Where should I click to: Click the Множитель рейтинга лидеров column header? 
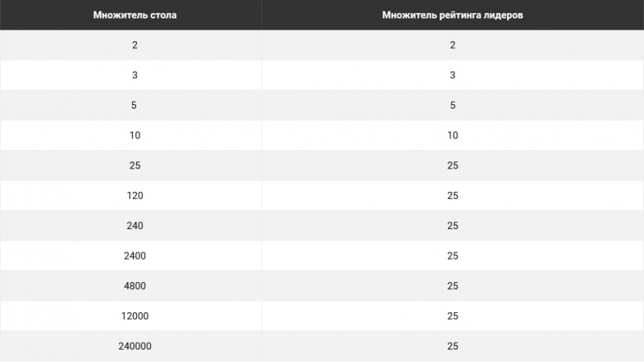(452, 16)
